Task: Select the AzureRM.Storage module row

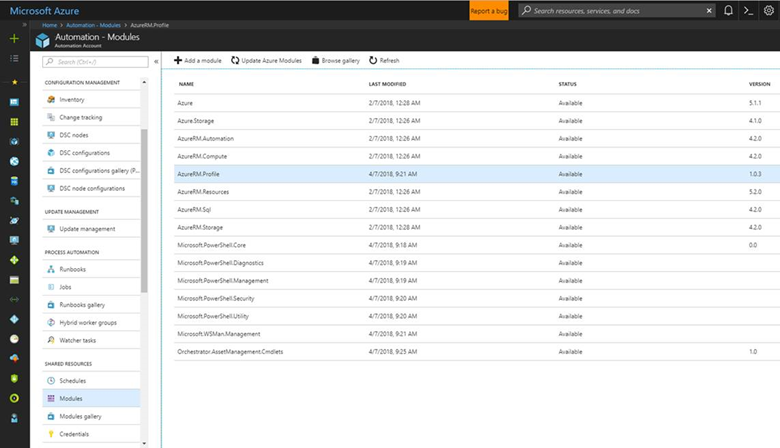Action: click(x=477, y=227)
